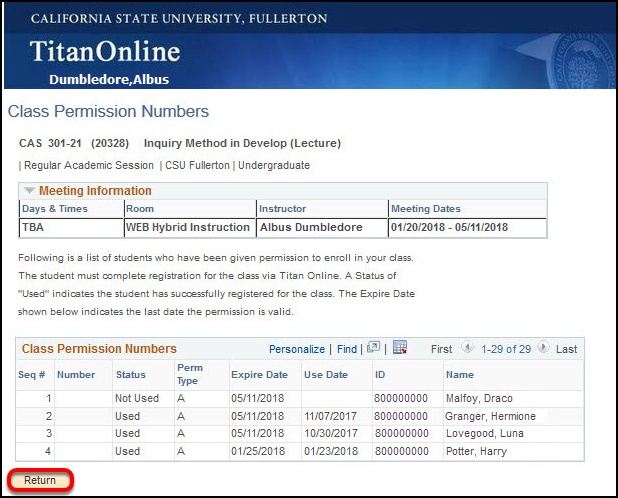Click use date 11/07/2017
618x498 pixels.
(x=330, y=416)
